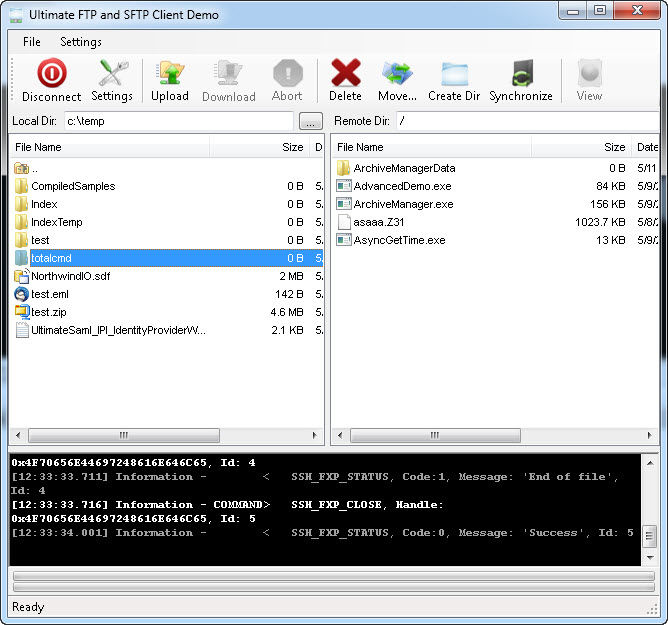This screenshot has width=668, height=625.
Task: Click the Remote Dir path field
Action: coord(520,121)
